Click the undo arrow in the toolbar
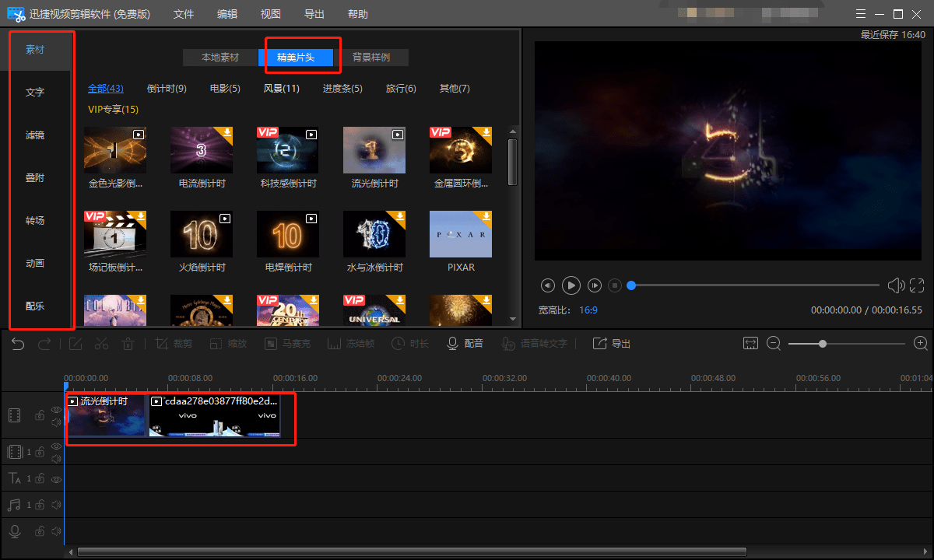The width and height of the screenshot is (934, 560). tap(18, 344)
